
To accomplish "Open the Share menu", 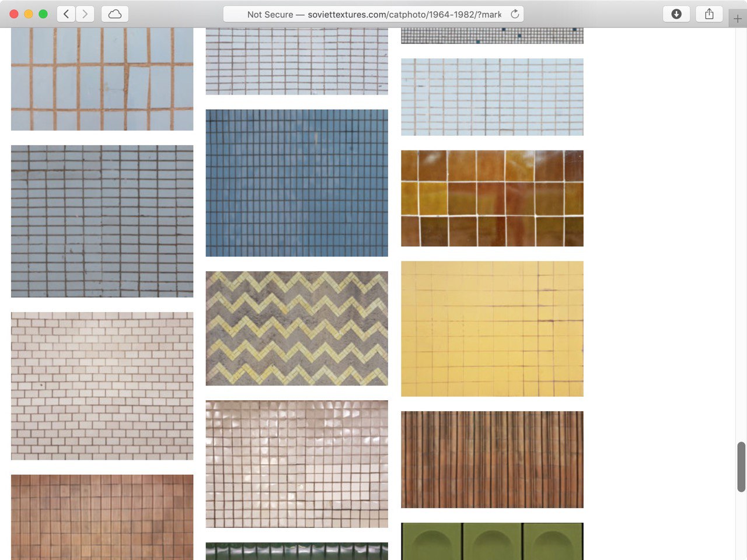I will coord(709,14).
